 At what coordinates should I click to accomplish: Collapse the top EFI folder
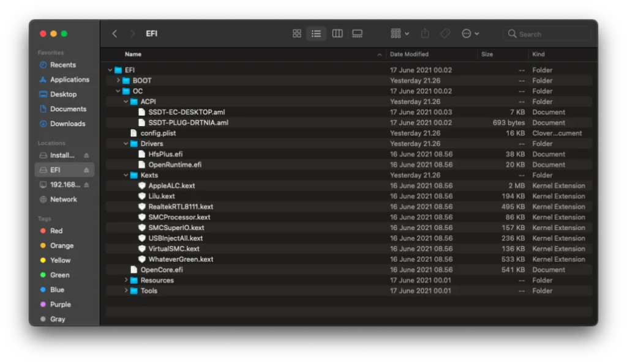pos(110,70)
